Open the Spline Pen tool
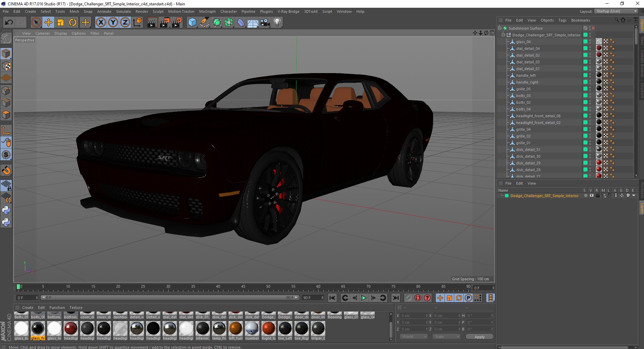Screen dimensions: 644x349 pyautogui.click(x=205, y=23)
